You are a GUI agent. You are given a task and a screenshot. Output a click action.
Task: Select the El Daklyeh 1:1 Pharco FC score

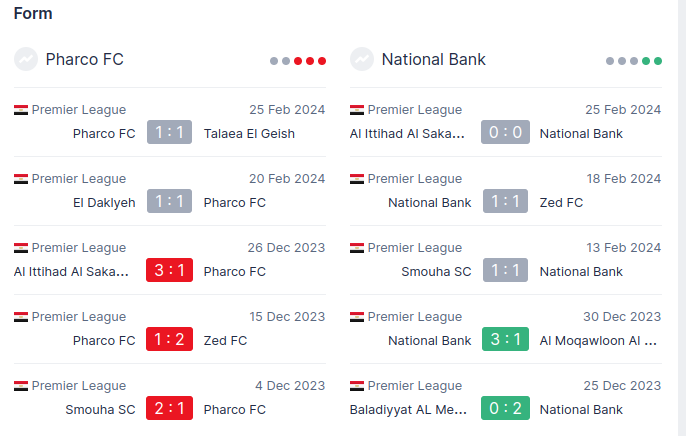[169, 202]
